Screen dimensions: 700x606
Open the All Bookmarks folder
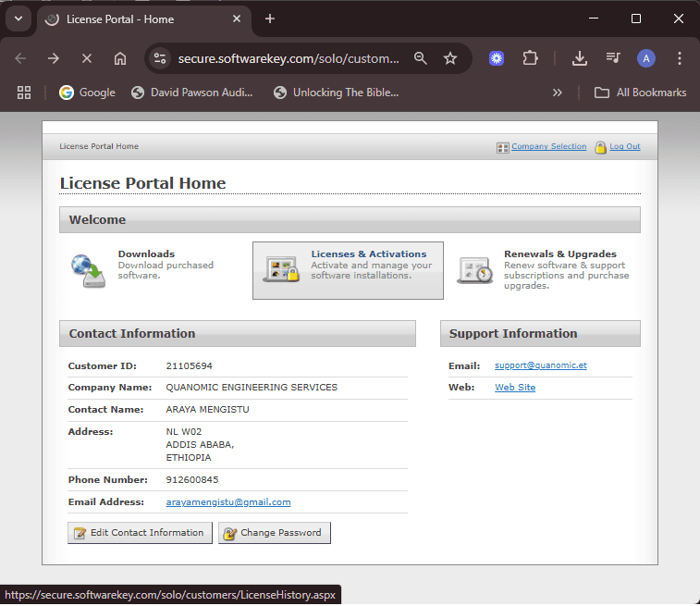pyautogui.click(x=640, y=93)
